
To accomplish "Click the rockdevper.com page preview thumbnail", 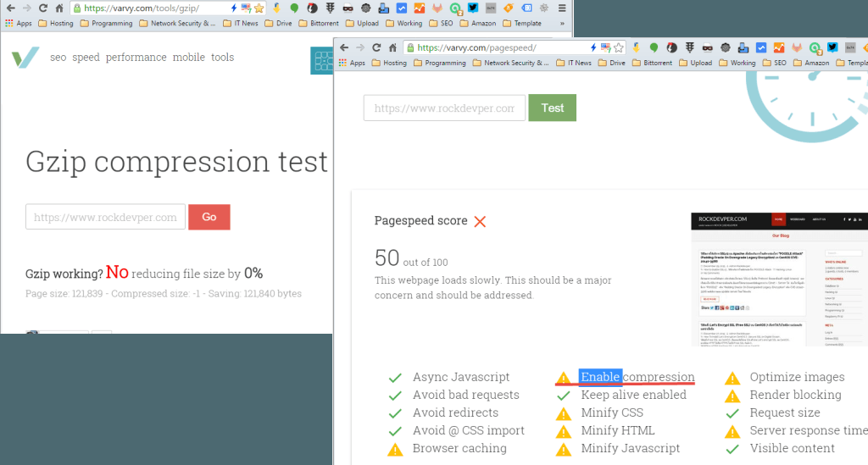I will (x=780, y=280).
